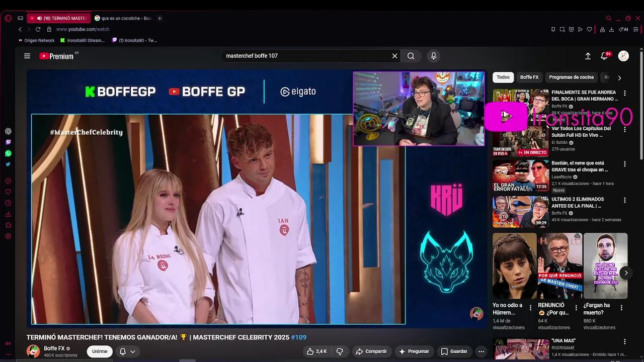
Task: Take a snapshot with the capture icon
Action: tap(562, 29)
